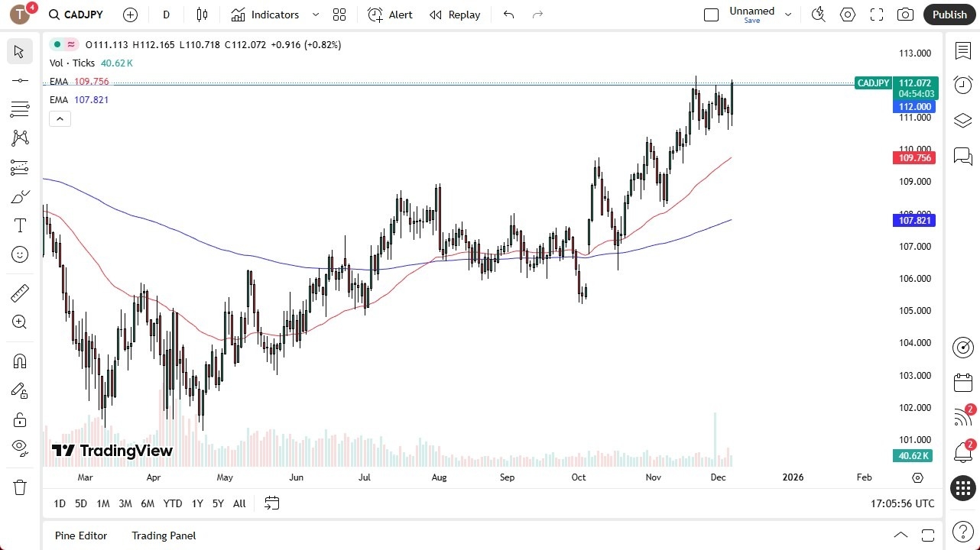
Task: Select the Text annotation tool
Action: (19, 225)
